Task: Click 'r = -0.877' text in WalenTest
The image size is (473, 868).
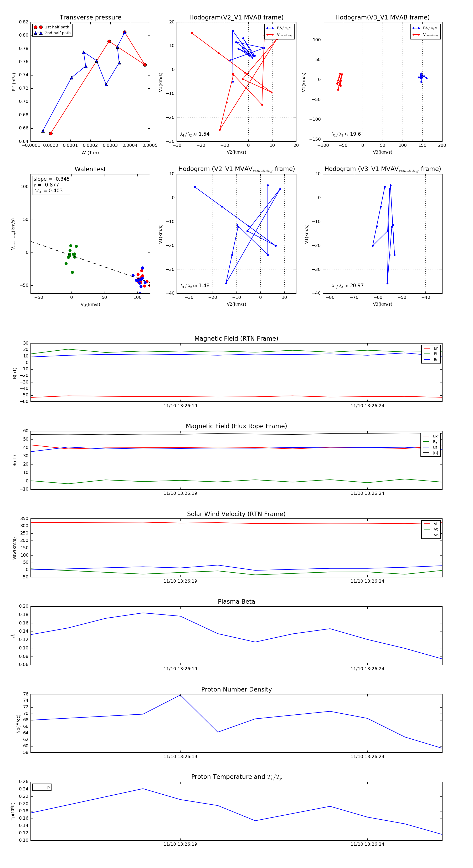Action: tap(47, 185)
